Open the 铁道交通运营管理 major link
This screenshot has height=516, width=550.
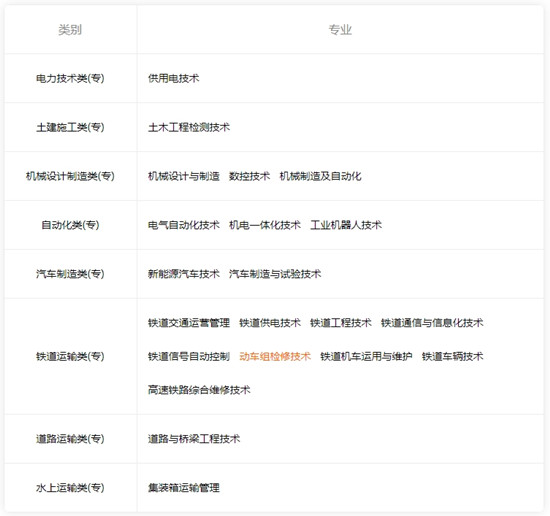coord(189,322)
